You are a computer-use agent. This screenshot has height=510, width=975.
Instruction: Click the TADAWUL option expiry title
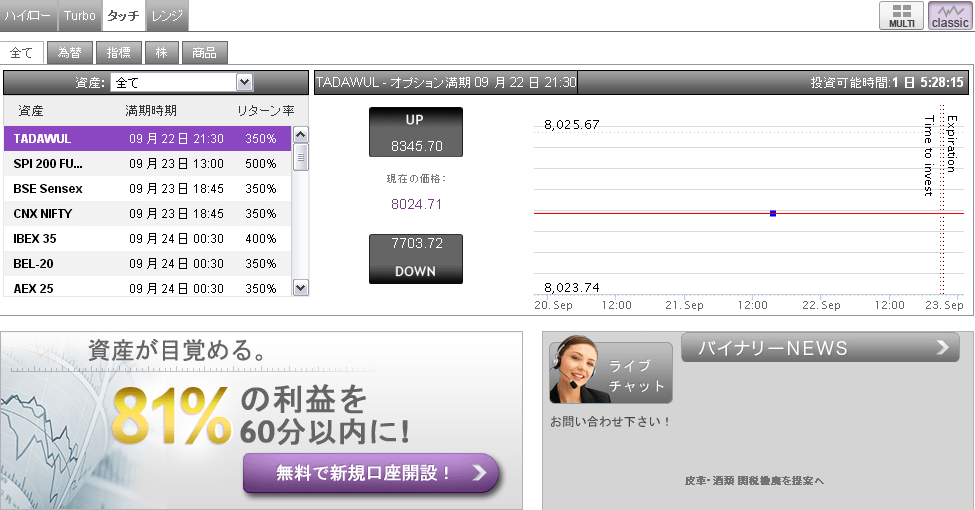[446, 82]
